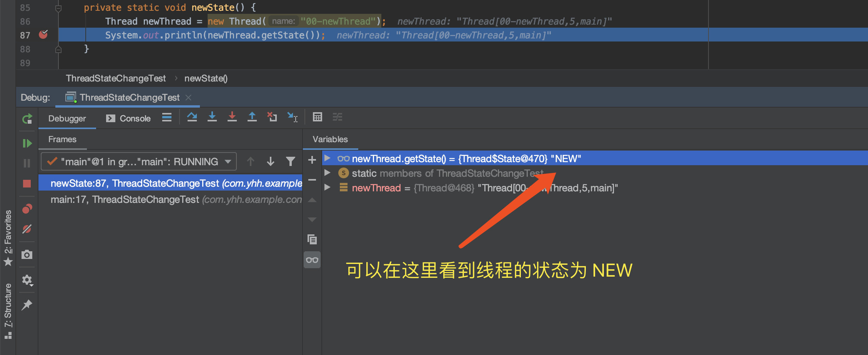The height and width of the screenshot is (355, 868).
Task: Click the name: parameter hint
Action: [x=283, y=21]
